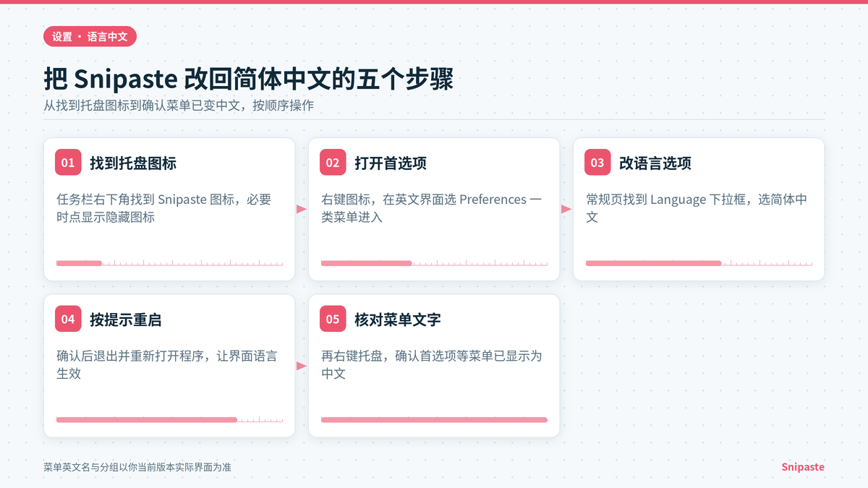The height and width of the screenshot is (488, 868).
Task: Click the description 确认后退出并重新打开程序
Action: click(166, 364)
